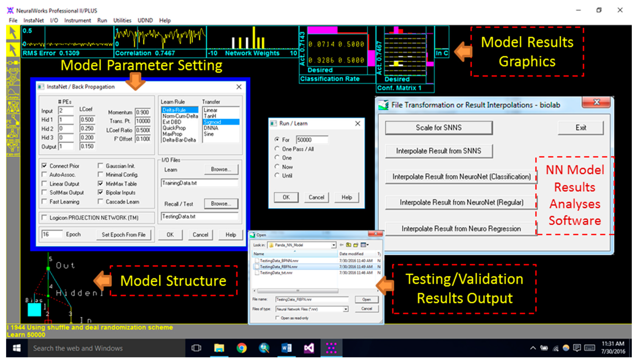Uncheck the Bipolar Inputs checkbox
Viewport: 637px width, 364px height.
click(101, 192)
